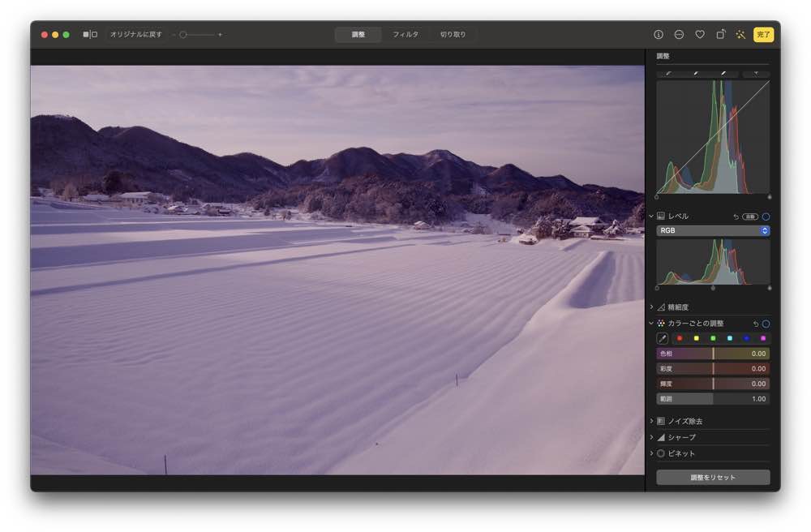Screen dimensions: 811x532
Task: Click the zoom out minus icon
Action: click(174, 35)
